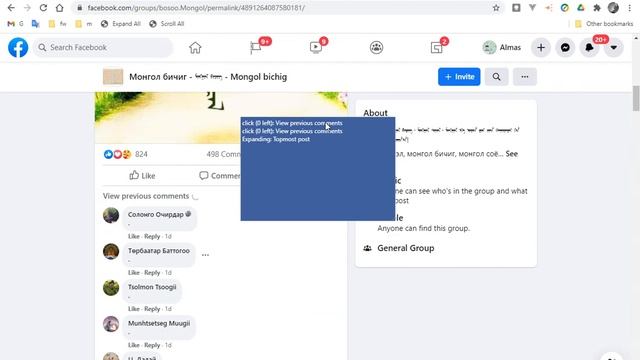Open the Монгол бичиг group title
Viewport: 640px width, 360px height.
point(208,77)
